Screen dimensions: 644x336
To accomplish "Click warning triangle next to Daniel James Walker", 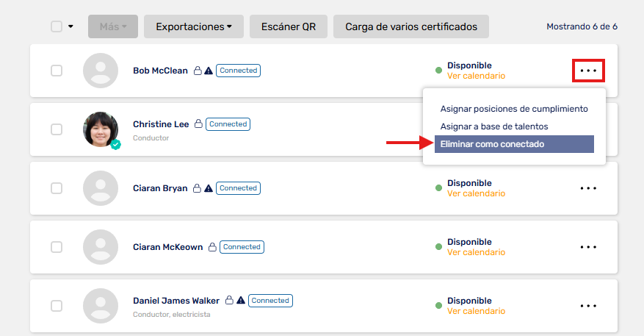I will pos(241,300).
